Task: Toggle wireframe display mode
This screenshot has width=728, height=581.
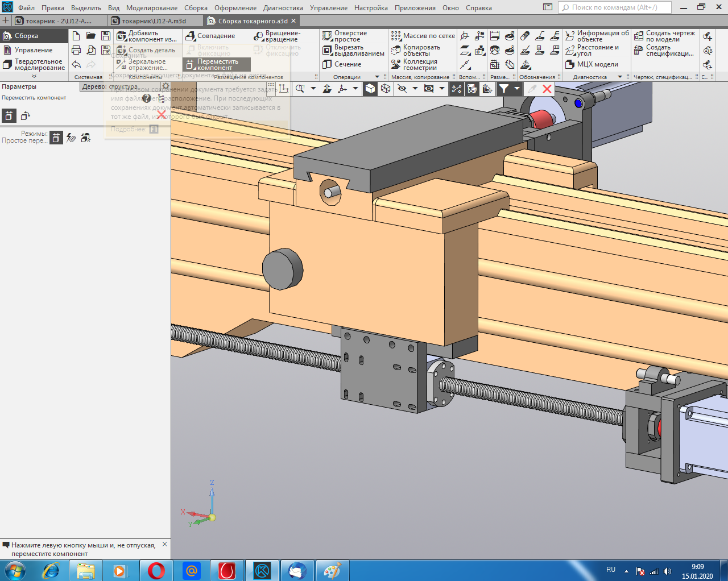Action: point(386,89)
